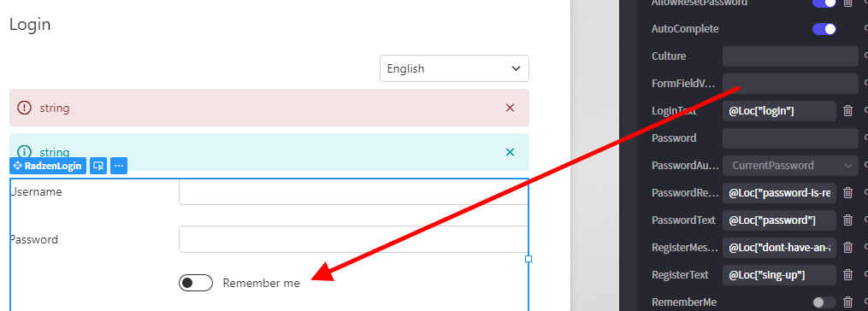Click trash icon for PasswordRequired property
Image resolution: width=868 pixels, height=311 pixels.
point(847,192)
